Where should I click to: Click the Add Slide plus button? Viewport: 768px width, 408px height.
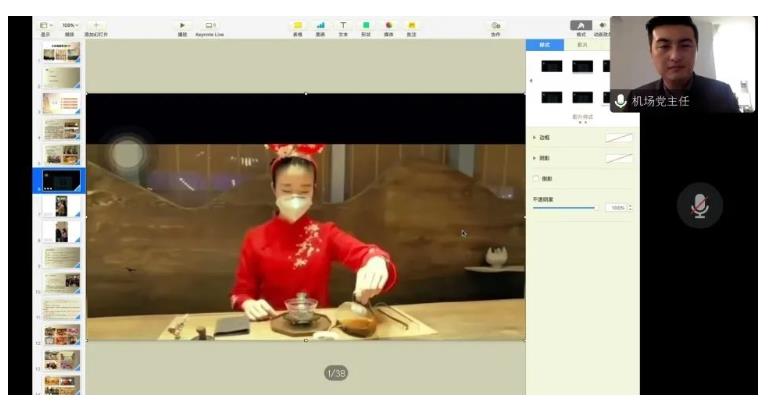point(96,25)
